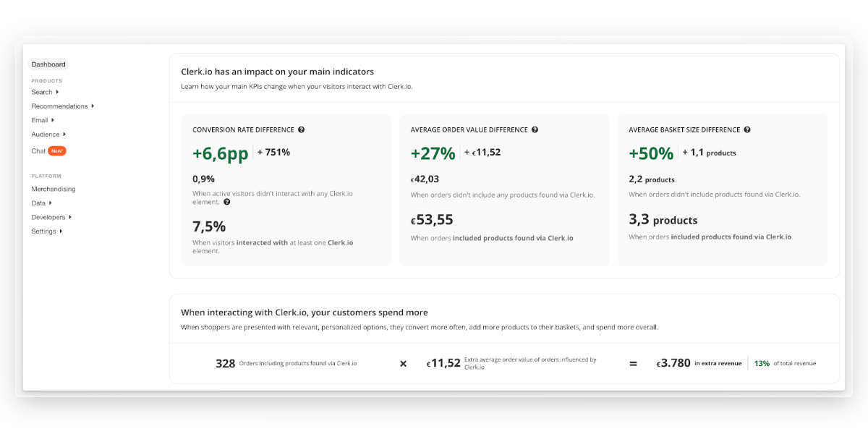Click the PLATFORM sidebar section label
This screenshot has height=434, width=868.
pos(46,176)
